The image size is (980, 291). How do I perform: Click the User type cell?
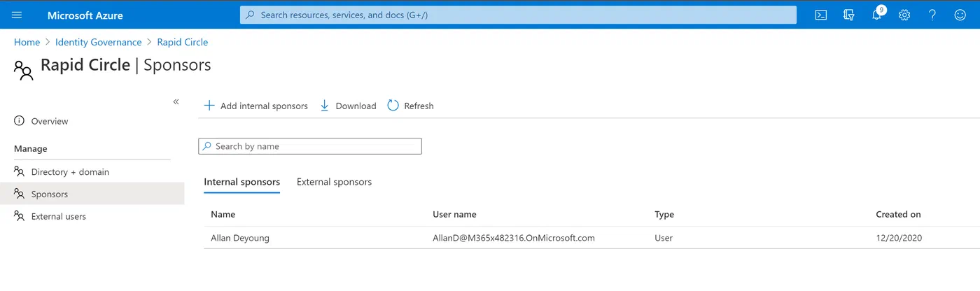click(x=664, y=238)
